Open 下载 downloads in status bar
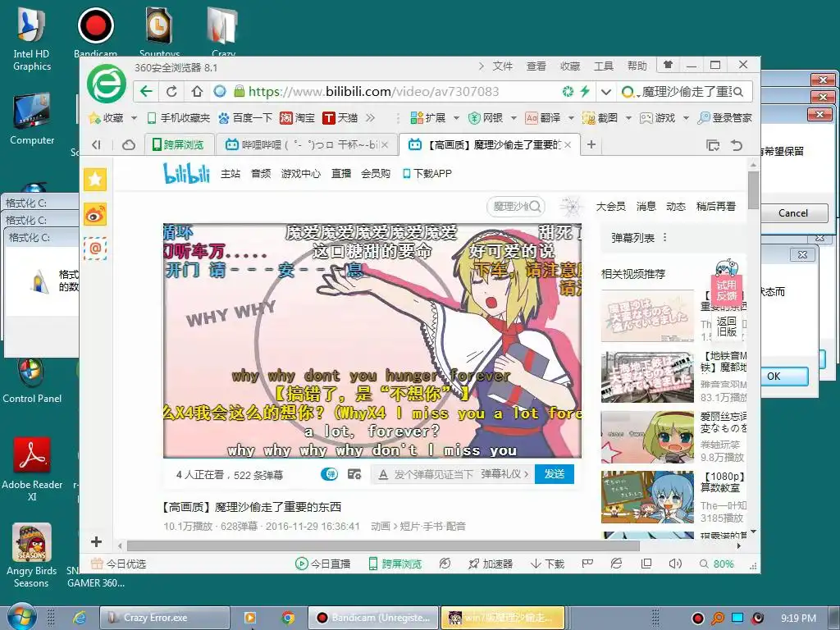 (547, 564)
